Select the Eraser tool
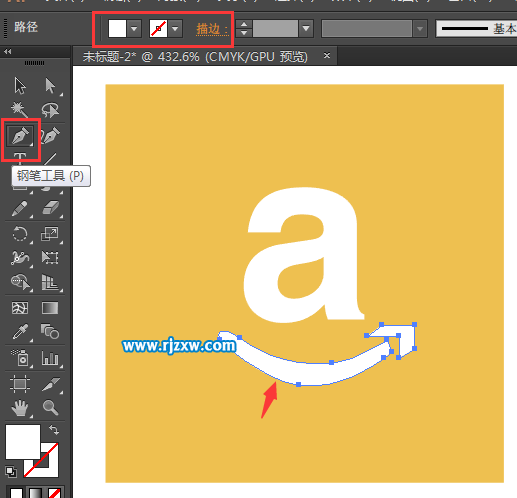The image size is (517, 498). [x=50, y=209]
